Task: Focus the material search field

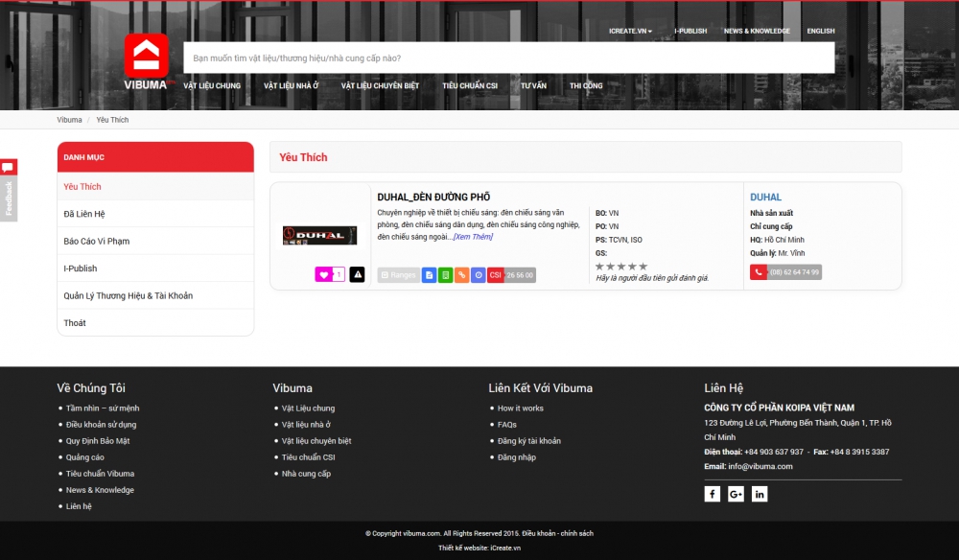Action: pos(509,58)
